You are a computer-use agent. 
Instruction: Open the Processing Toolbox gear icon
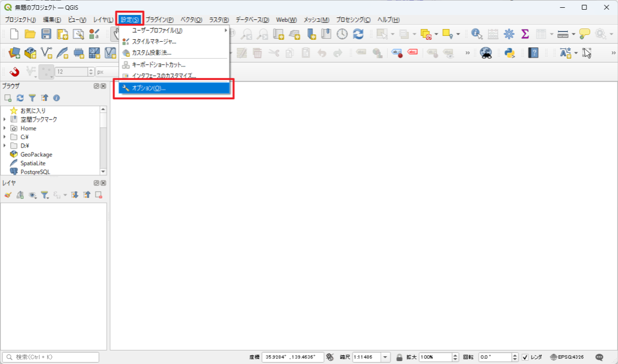click(509, 34)
